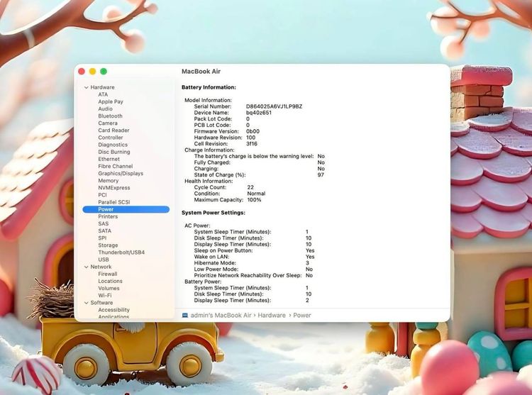Show Bluetooth information
The width and height of the screenshot is (532, 395).
[110, 116]
